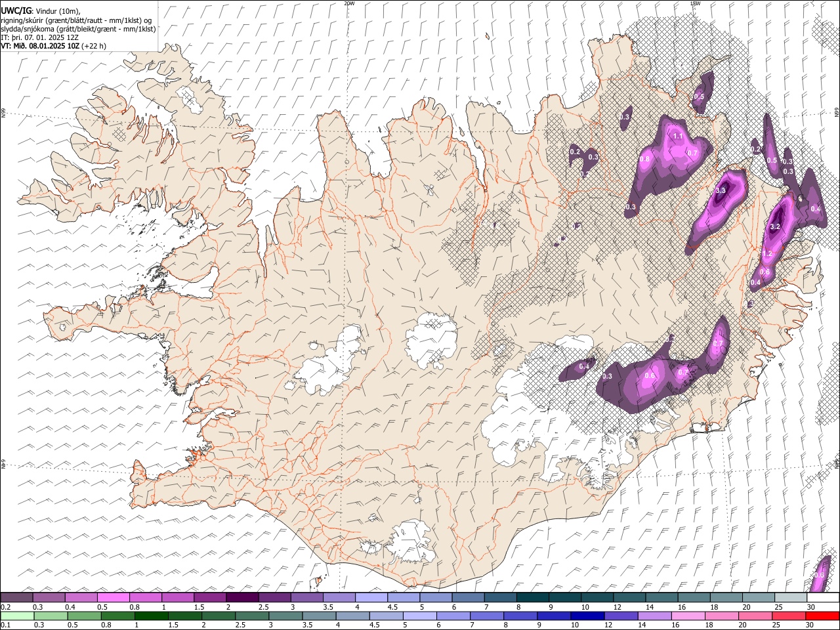Click the 15W longitude label

(694, 3)
